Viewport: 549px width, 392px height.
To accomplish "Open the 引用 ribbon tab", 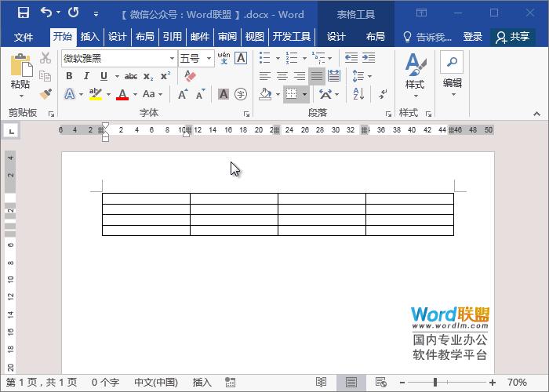I will pos(173,37).
